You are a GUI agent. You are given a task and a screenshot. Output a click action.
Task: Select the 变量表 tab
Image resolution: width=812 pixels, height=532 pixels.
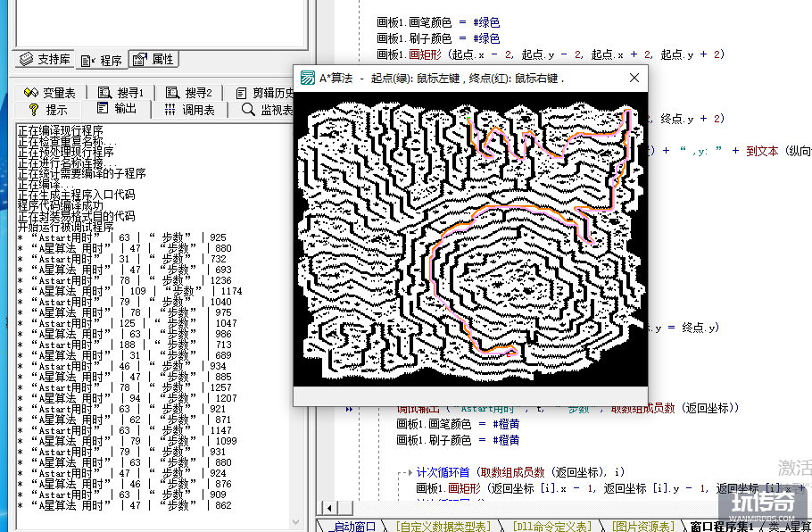click(50, 93)
